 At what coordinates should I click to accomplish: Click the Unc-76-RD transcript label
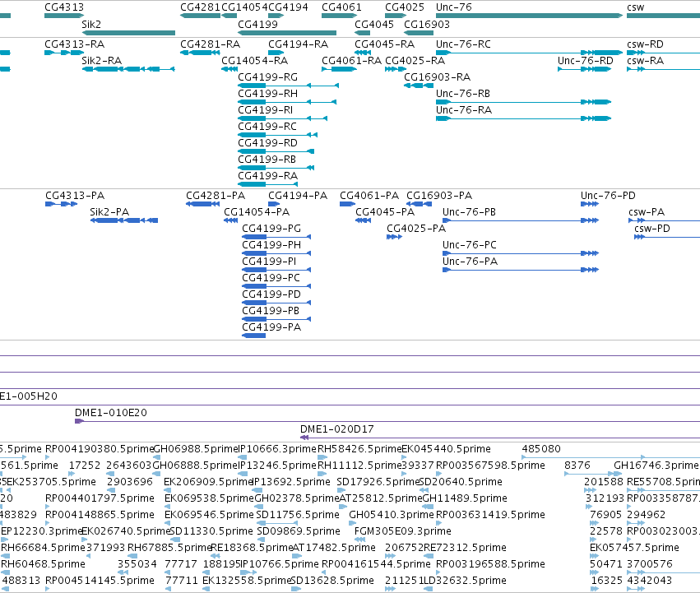click(x=586, y=60)
